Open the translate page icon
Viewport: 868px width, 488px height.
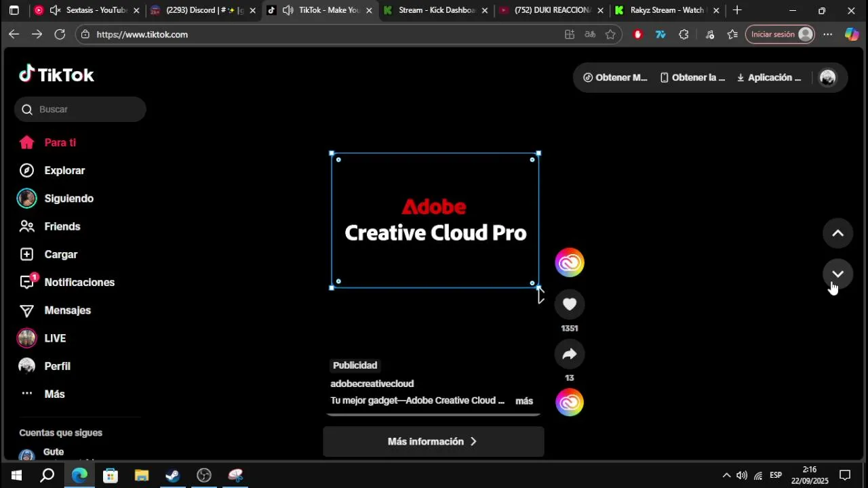[x=590, y=34]
